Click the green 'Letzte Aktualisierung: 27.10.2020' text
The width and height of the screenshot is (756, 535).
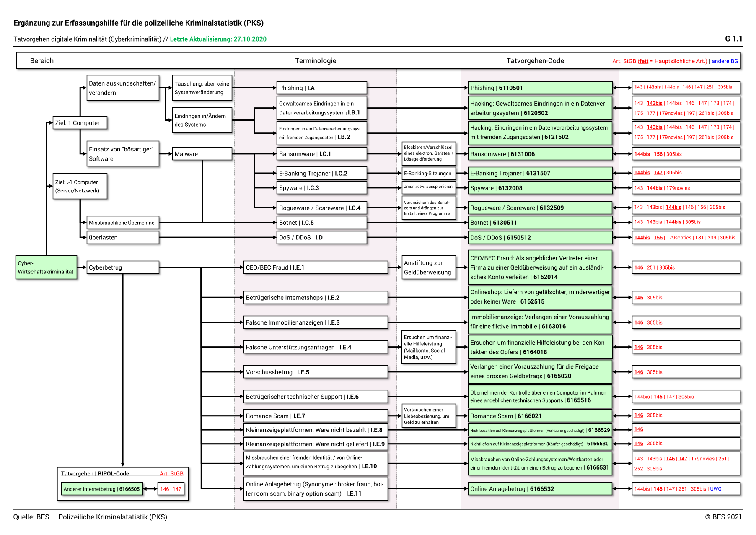pos(218,39)
